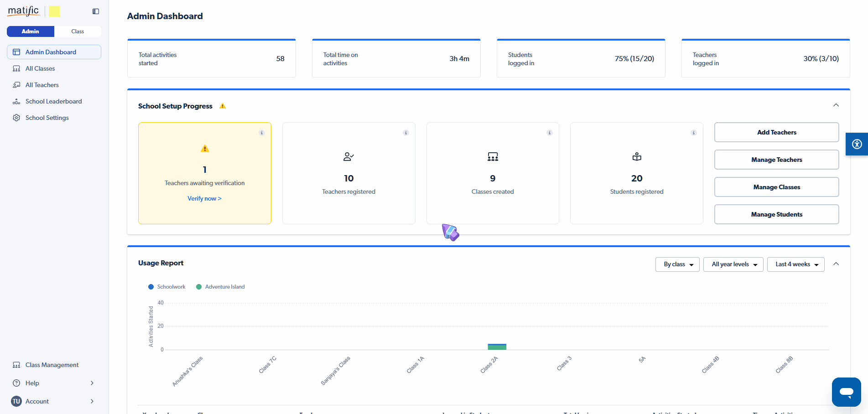
Task: Select the All Classes icon in sidebar
Action: point(16,68)
